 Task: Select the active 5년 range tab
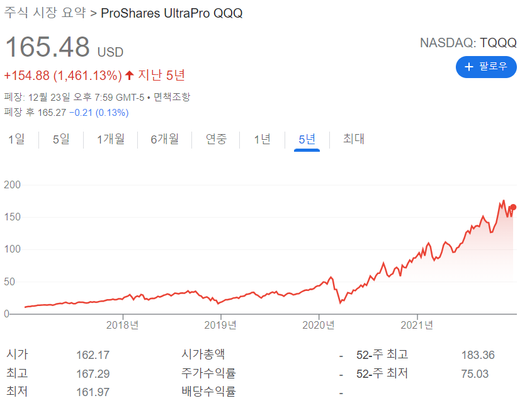click(x=307, y=139)
